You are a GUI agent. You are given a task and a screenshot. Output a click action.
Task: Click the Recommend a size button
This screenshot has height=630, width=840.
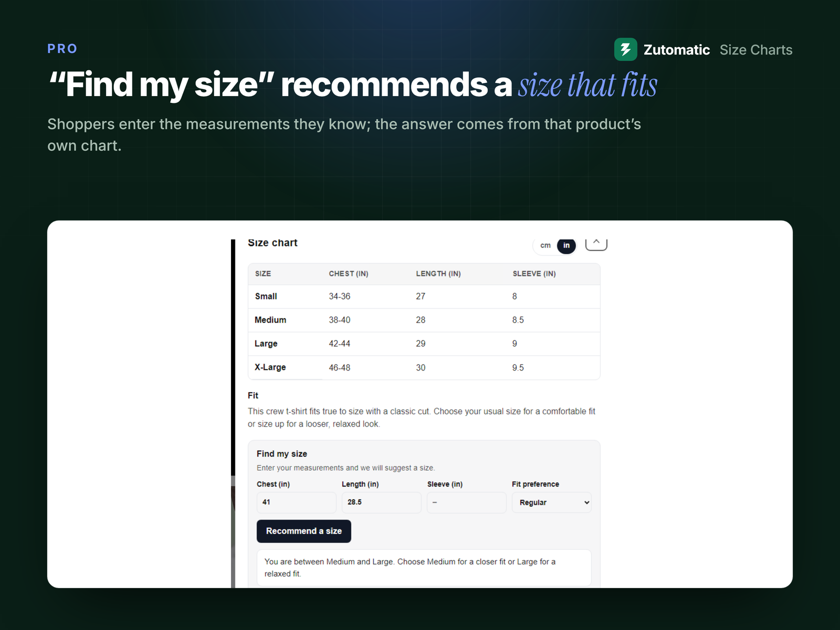click(304, 531)
